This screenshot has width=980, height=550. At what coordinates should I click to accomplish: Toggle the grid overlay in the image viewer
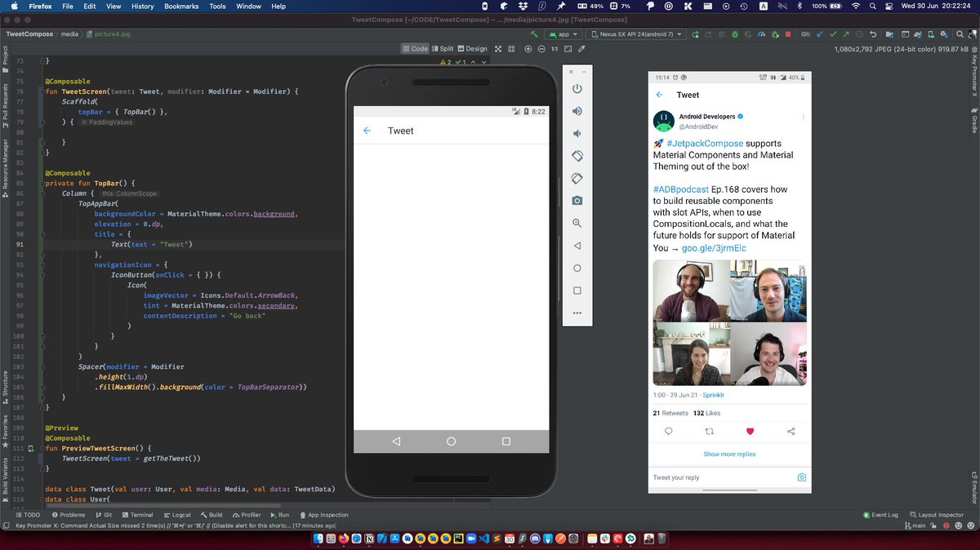click(x=511, y=49)
